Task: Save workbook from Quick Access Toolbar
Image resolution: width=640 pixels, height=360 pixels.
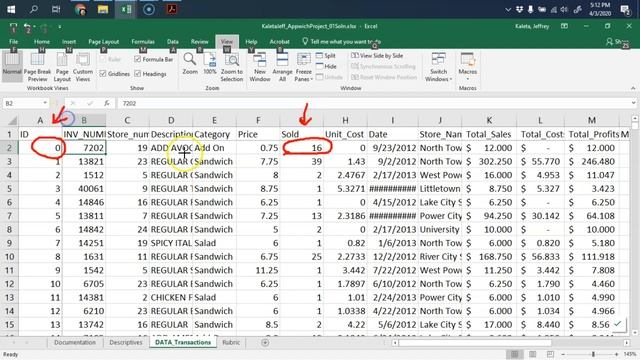Action: (x=13, y=27)
